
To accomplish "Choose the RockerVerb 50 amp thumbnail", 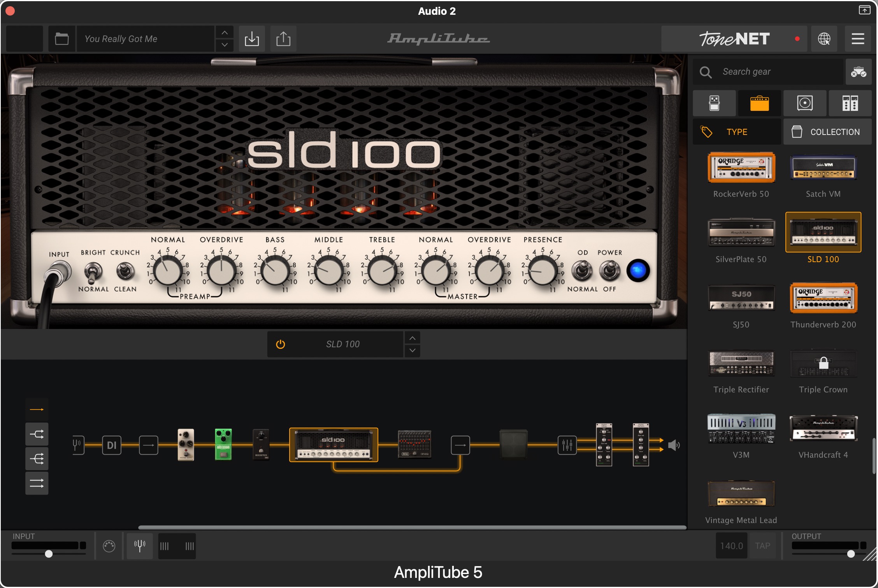I will click(741, 168).
